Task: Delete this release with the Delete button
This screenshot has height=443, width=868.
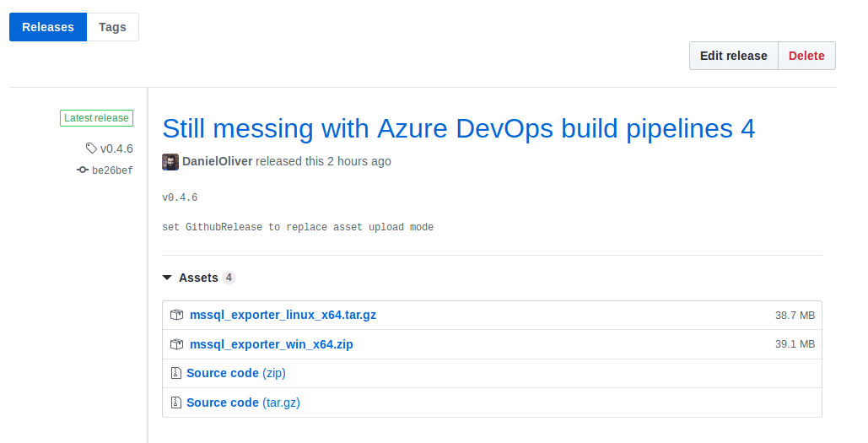Action: 806,56
